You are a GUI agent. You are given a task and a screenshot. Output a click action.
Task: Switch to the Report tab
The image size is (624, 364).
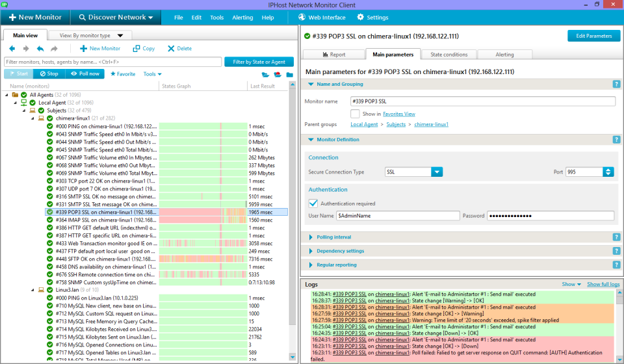pyautogui.click(x=334, y=55)
